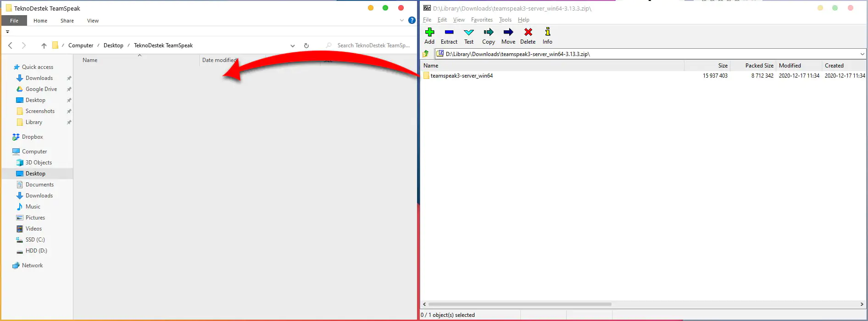Click the Add button in 7-Zip toolbar

tap(429, 36)
